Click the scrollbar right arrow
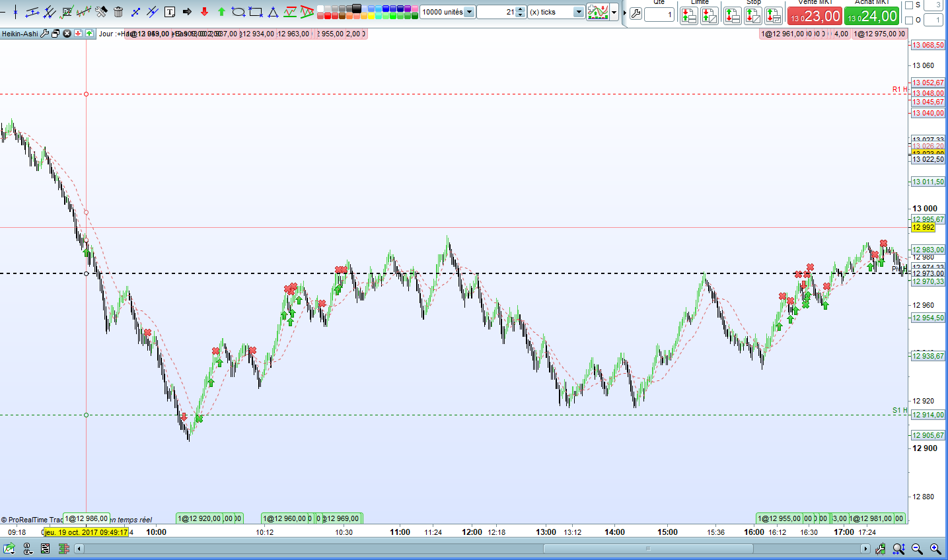This screenshot has height=560, width=948. click(865, 549)
